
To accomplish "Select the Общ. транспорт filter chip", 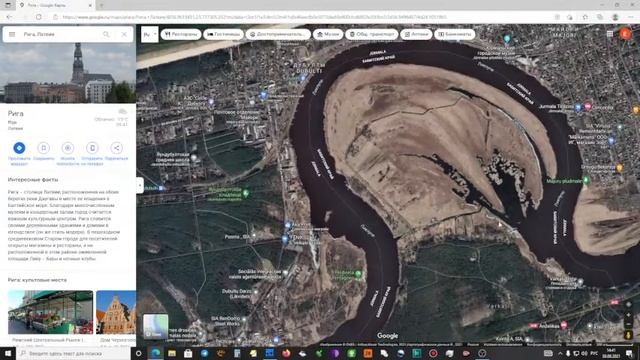I will click(x=372, y=34).
